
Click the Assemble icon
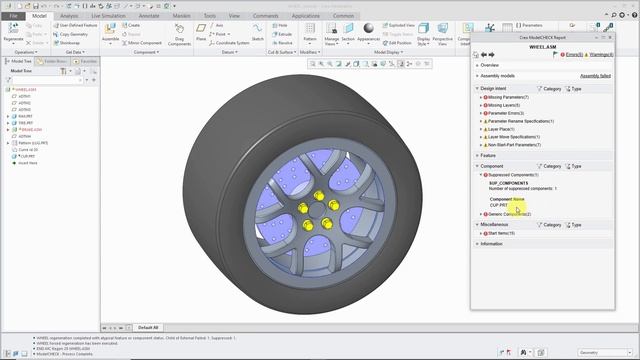tap(110, 29)
